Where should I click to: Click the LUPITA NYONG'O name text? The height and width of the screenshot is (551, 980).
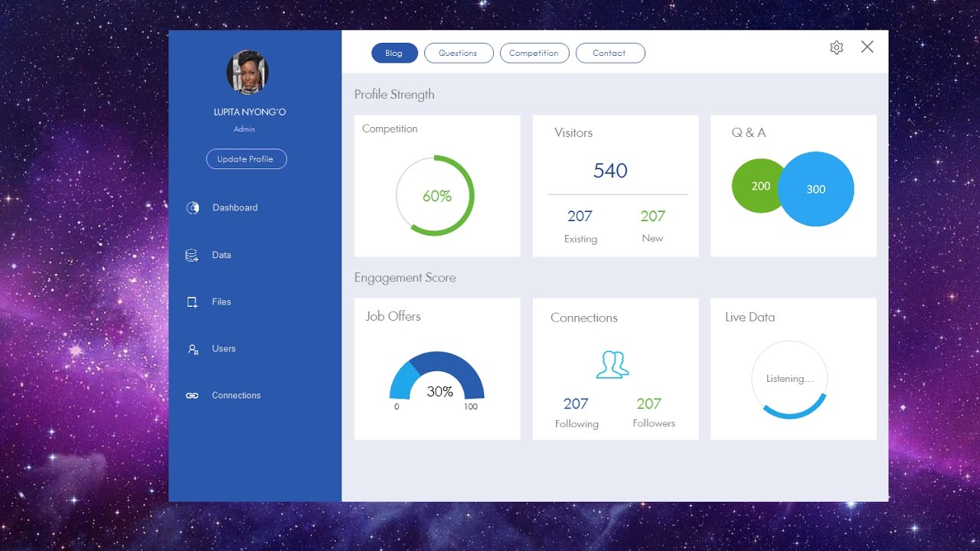click(250, 112)
